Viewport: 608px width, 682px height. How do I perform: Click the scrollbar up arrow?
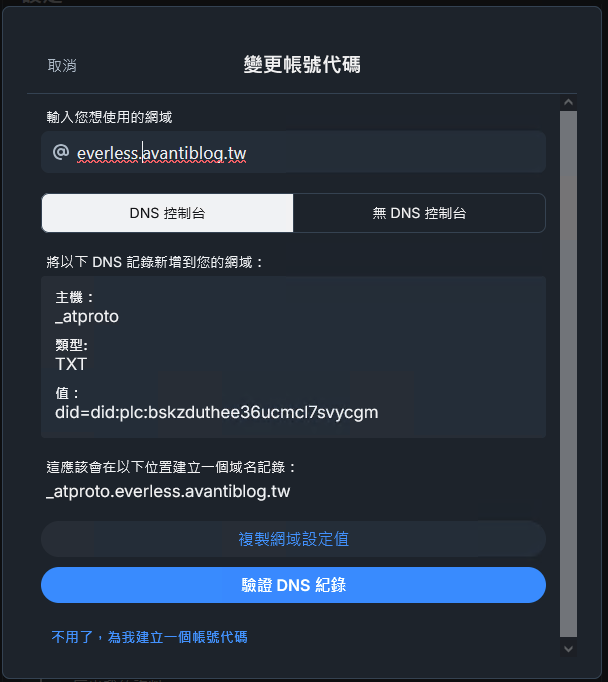pos(568,103)
